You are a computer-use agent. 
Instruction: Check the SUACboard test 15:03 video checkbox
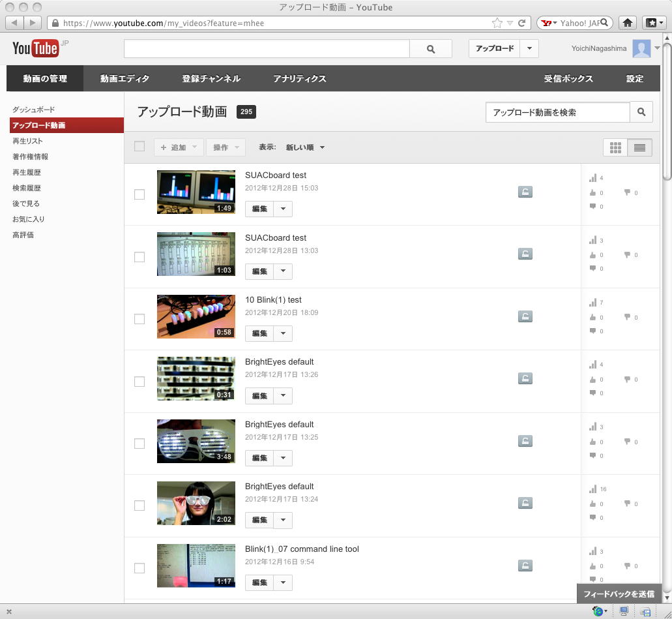tap(139, 194)
